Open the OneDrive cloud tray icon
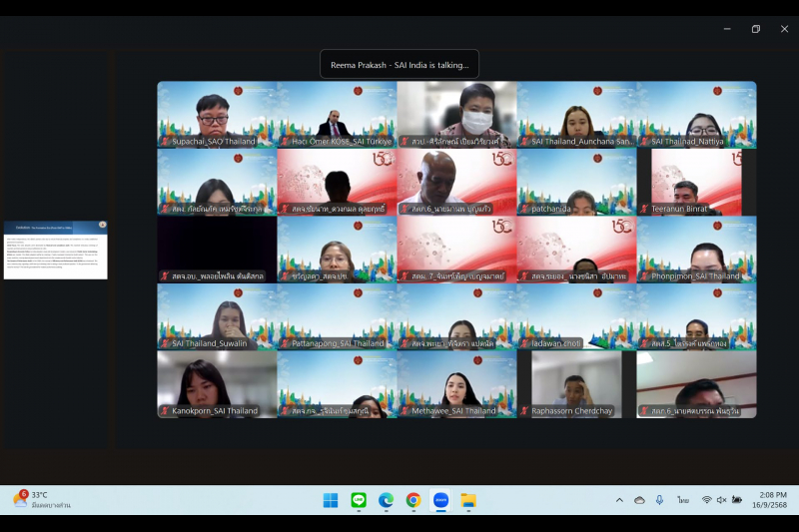 pos(639,500)
